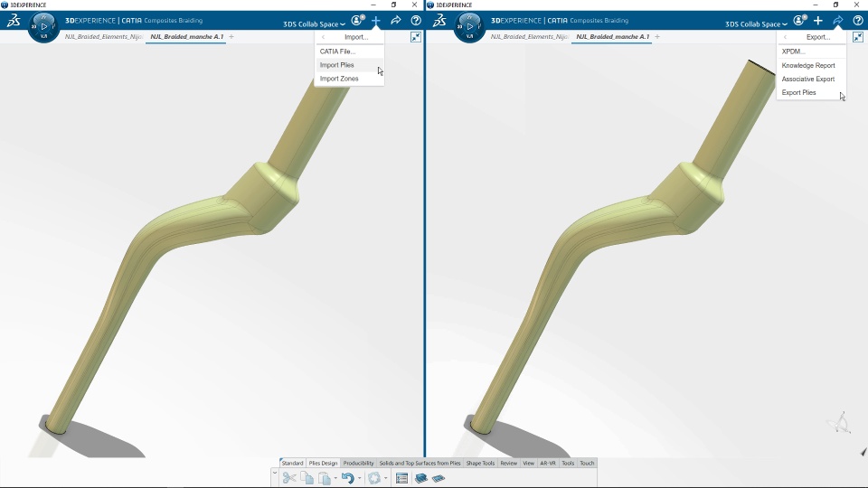Click the 3DS compass logo in left window
Viewport: 868px width, 488px height.
coord(14,21)
